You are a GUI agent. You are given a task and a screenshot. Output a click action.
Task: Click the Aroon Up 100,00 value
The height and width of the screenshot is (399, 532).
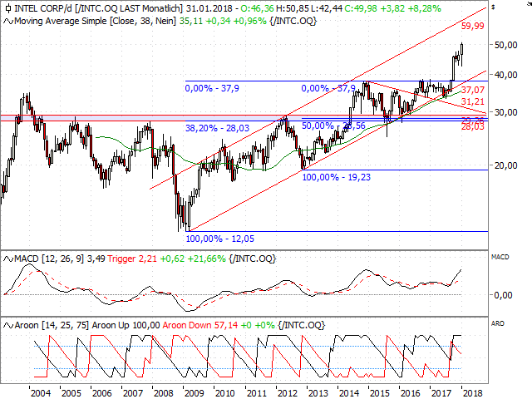coord(126,325)
